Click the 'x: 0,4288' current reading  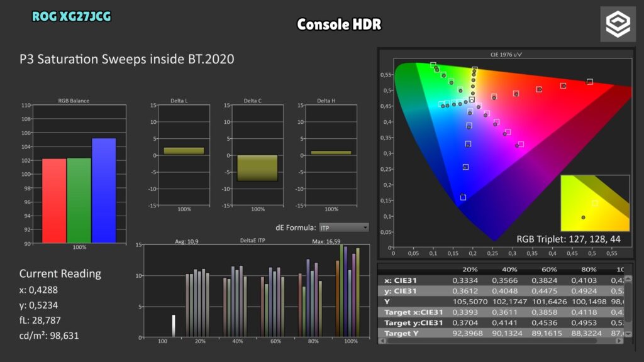(38, 290)
